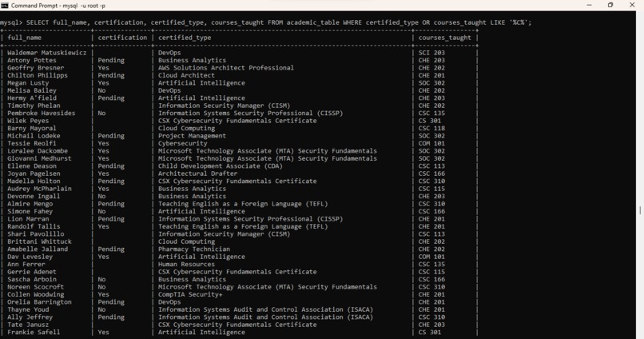The width and height of the screenshot is (644, 339).
Task: Restore down the Command Prompt window
Action: (x=610, y=5)
